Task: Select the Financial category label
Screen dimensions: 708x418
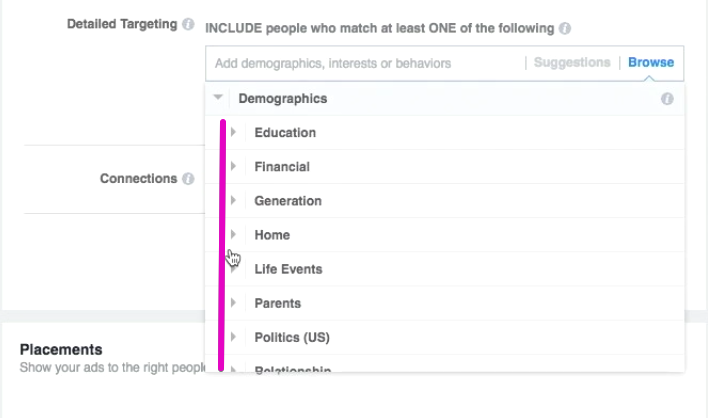Action: pyautogui.click(x=282, y=167)
